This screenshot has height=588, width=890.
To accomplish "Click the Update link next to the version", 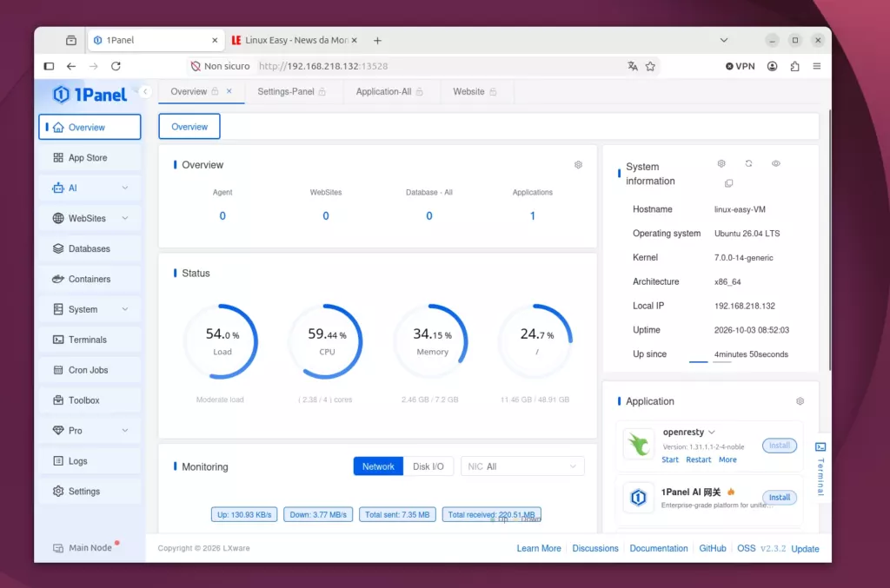I will [x=805, y=549].
